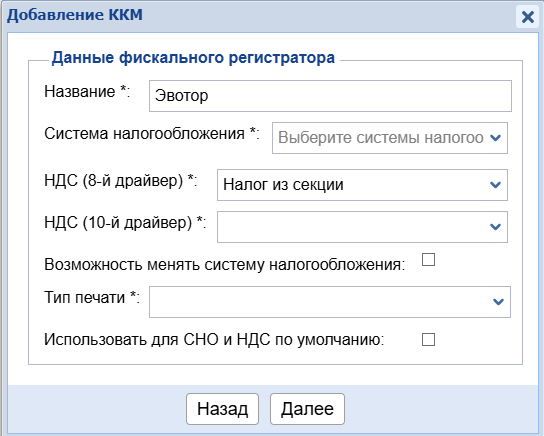Click the Название field containing Эвотор
Screen dimensions: 544x436
330,96
